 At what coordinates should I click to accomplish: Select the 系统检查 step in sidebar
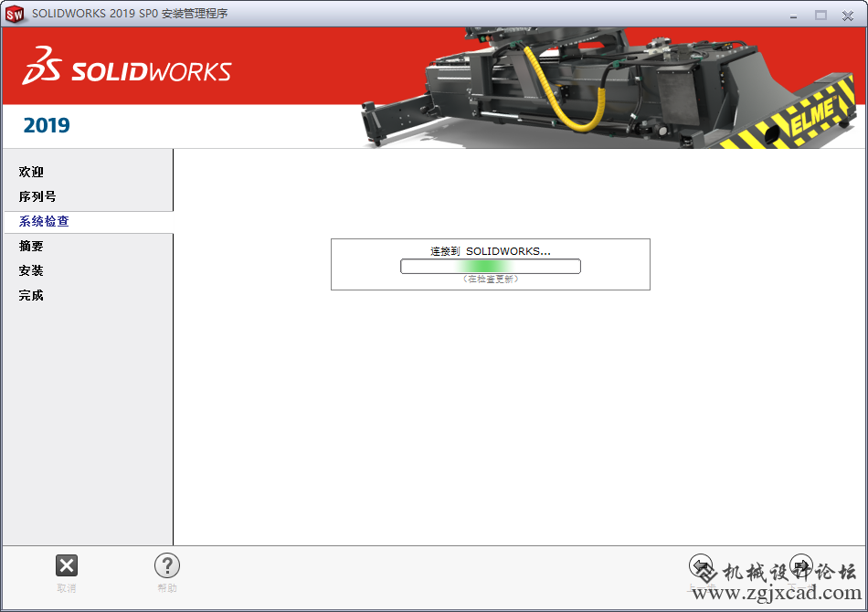coord(44,221)
